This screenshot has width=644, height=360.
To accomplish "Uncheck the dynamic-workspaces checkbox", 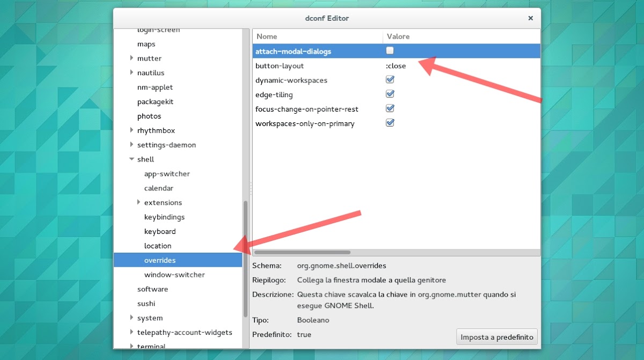I will tap(390, 79).
